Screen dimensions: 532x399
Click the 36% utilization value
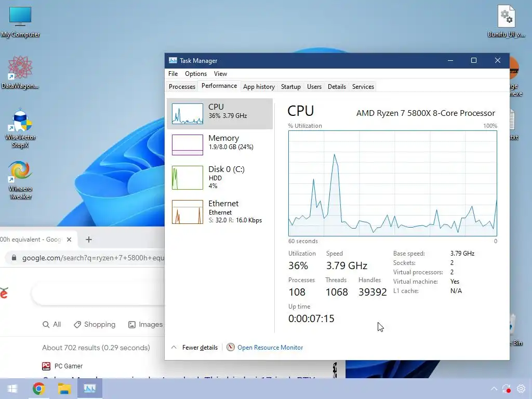pyautogui.click(x=298, y=265)
